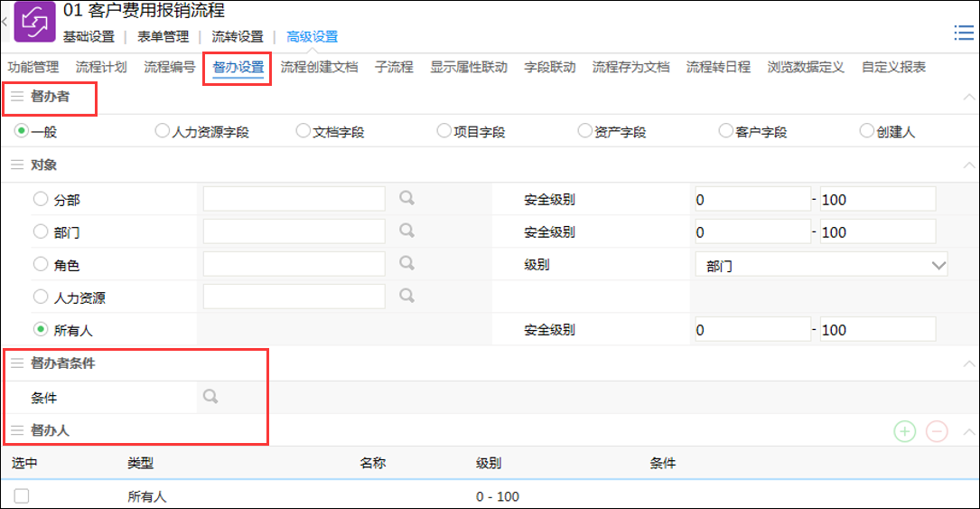Collapse the 对象 section
The image size is (980, 509).
click(x=969, y=165)
